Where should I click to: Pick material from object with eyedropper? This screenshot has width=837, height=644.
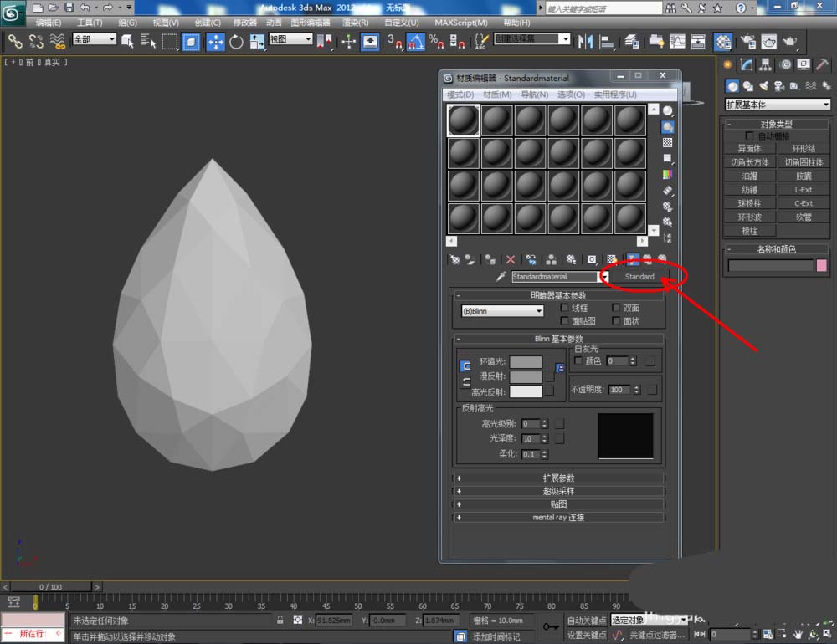click(x=501, y=277)
